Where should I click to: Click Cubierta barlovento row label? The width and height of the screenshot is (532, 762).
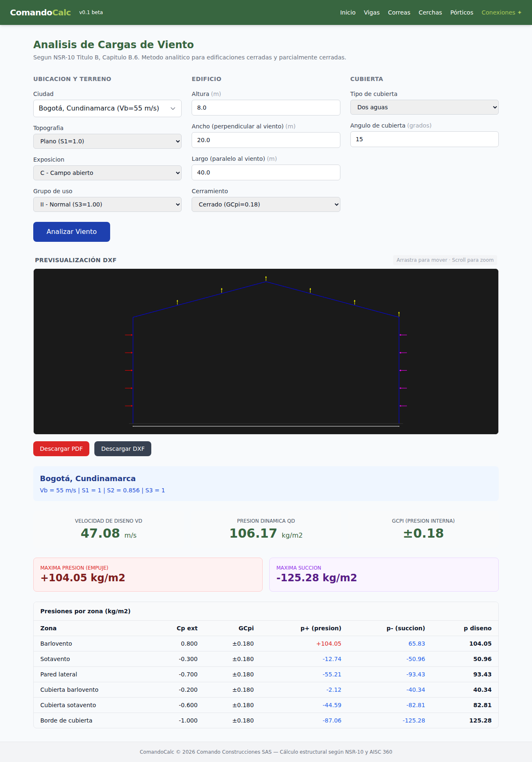[69, 690]
